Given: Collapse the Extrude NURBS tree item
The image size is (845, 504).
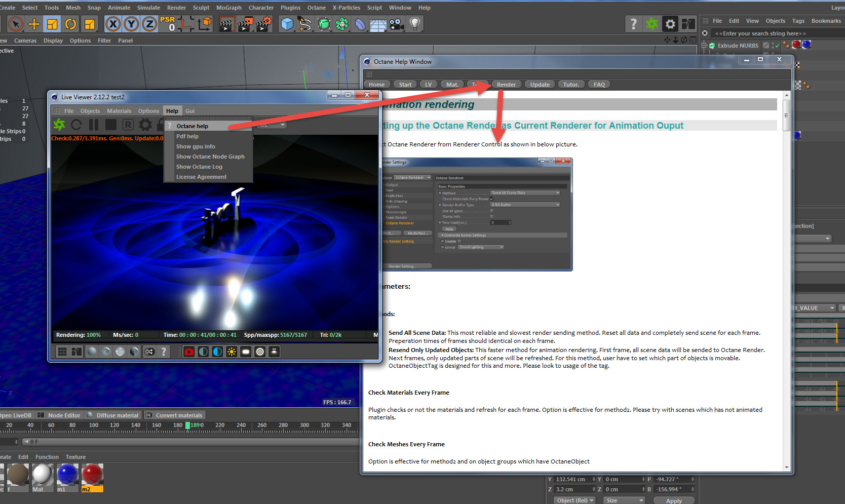Looking at the screenshot, I should tap(704, 46).
